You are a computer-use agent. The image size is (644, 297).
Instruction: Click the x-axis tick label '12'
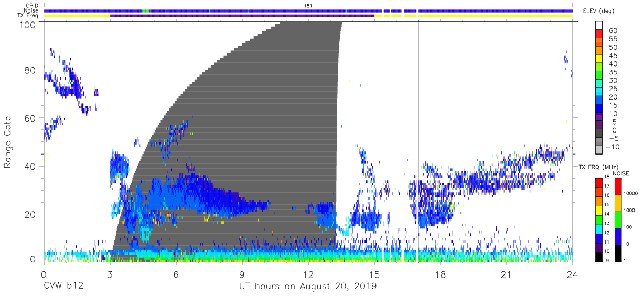pos(308,274)
